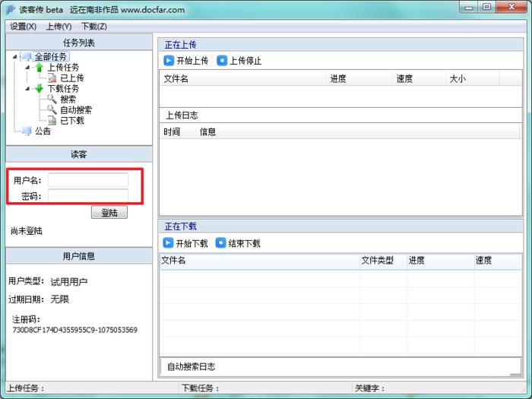Click upload list 文件名 column header
Viewport: 532px width, 399px height.
[x=243, y=79]
